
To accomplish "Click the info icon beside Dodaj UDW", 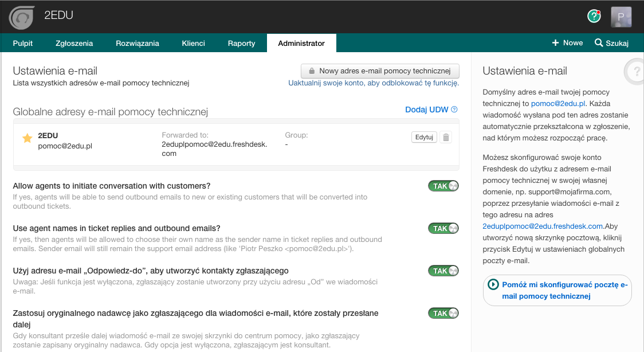I will tap(454, 109).
